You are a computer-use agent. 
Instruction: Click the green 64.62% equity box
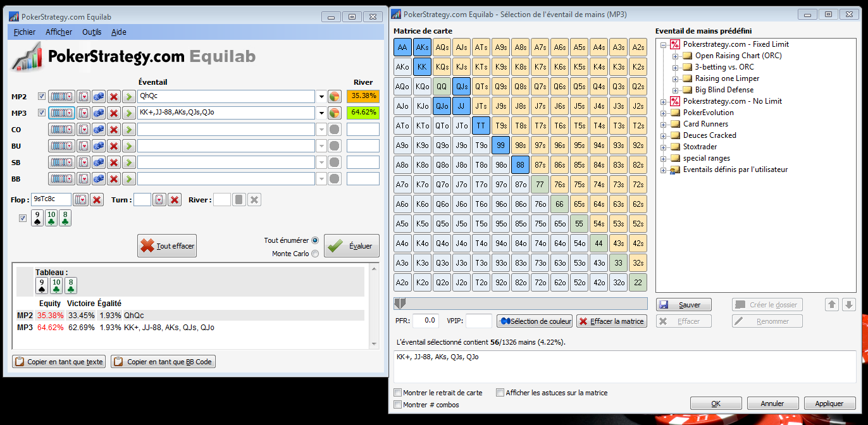[x=363, y=113]
